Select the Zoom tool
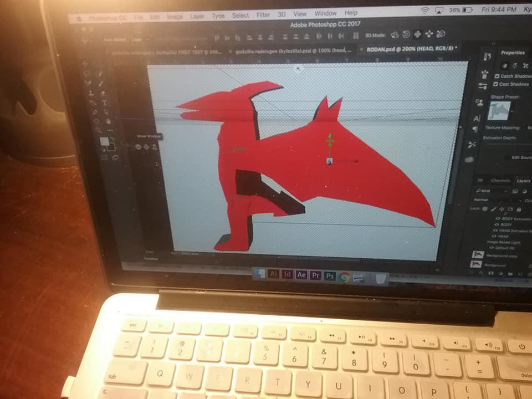Viewport: 532px width, 399px height. pos(99,130)
